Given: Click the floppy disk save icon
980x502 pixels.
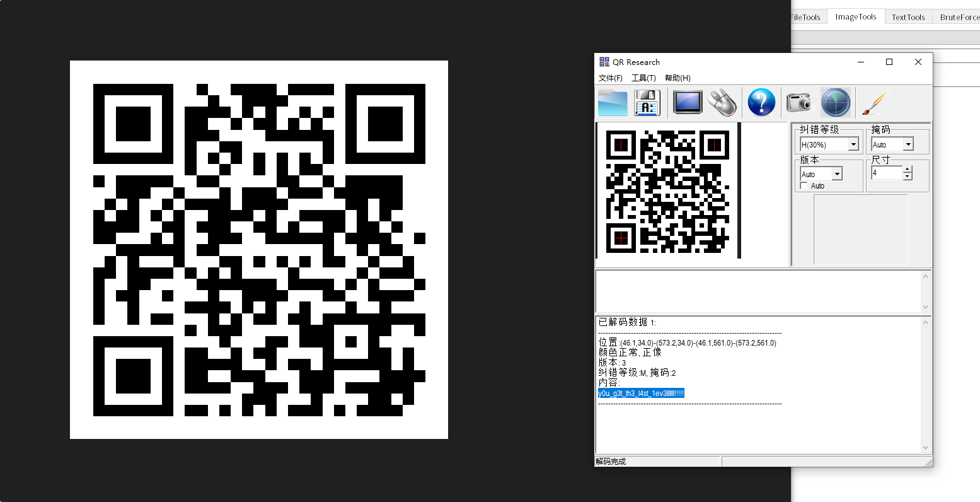Looking at the screenshot, I should click(647, 102).
